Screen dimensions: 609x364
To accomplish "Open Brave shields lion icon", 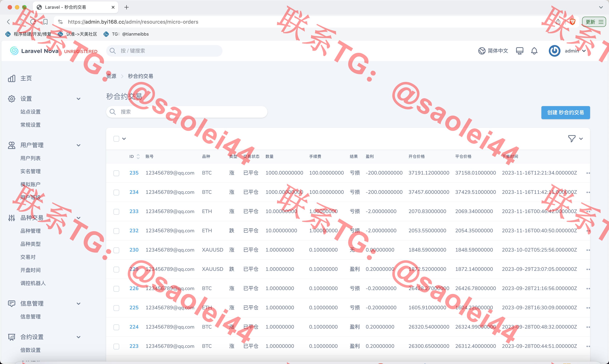I will [572, 22].
